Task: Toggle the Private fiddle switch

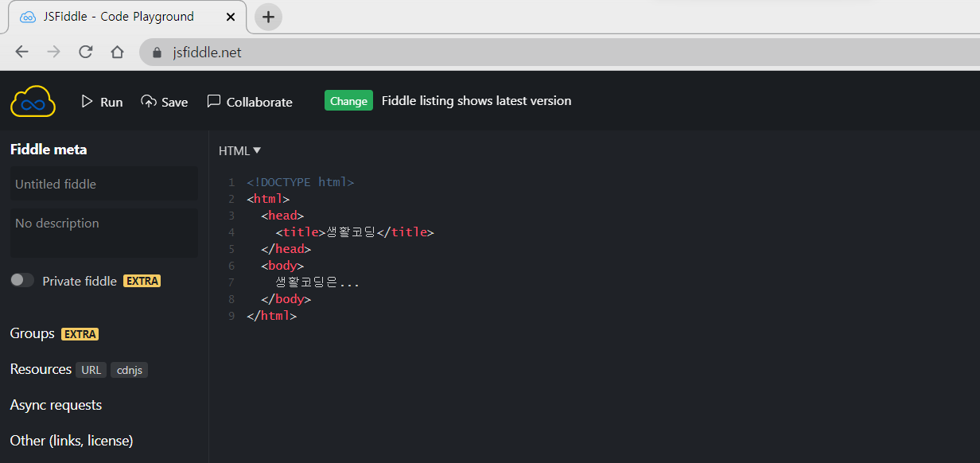Action: [22, 280]
